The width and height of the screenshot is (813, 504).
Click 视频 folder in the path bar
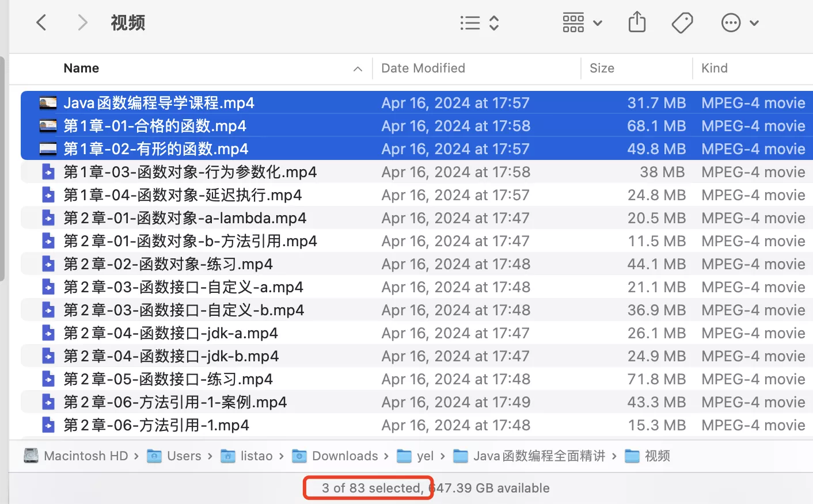click(648, 456)
